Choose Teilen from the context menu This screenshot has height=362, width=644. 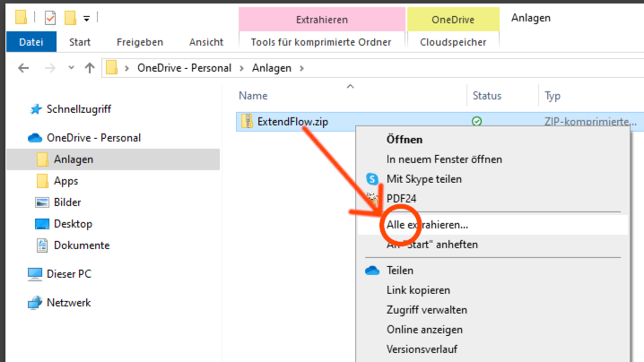[400, 271]
